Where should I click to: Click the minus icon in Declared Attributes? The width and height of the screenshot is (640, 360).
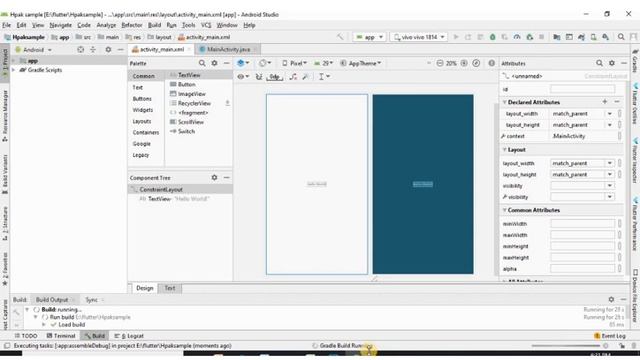click(x=617, y=102)
